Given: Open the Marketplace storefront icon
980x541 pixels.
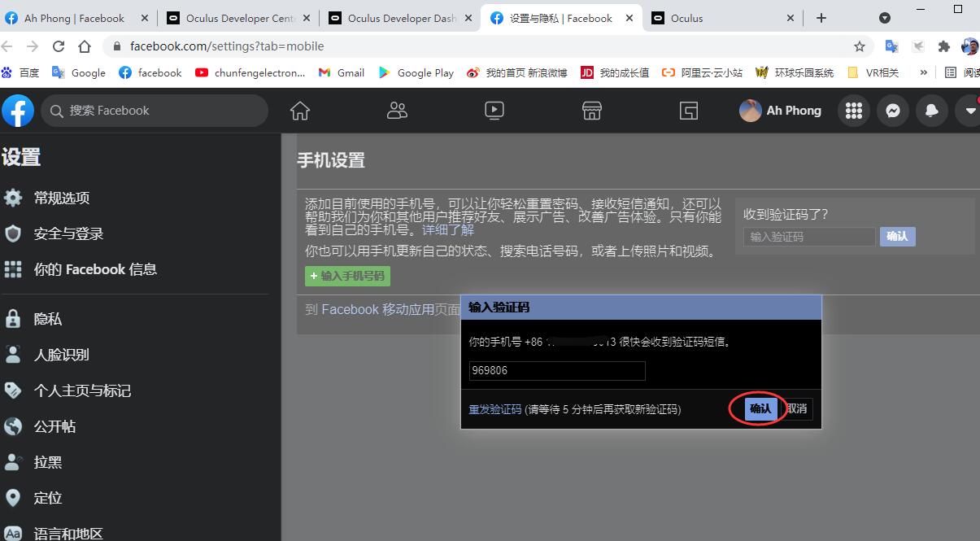Looking at the screenshot, I should [592, 111].
